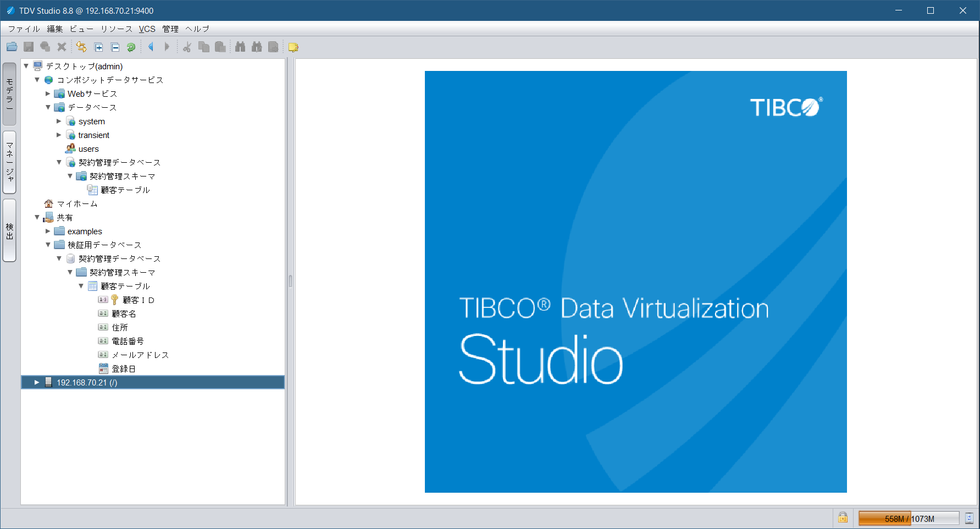This screenshot has width=980, height=529.
Task: Click the Expand All plus toolbar icon
Action: 99,47
